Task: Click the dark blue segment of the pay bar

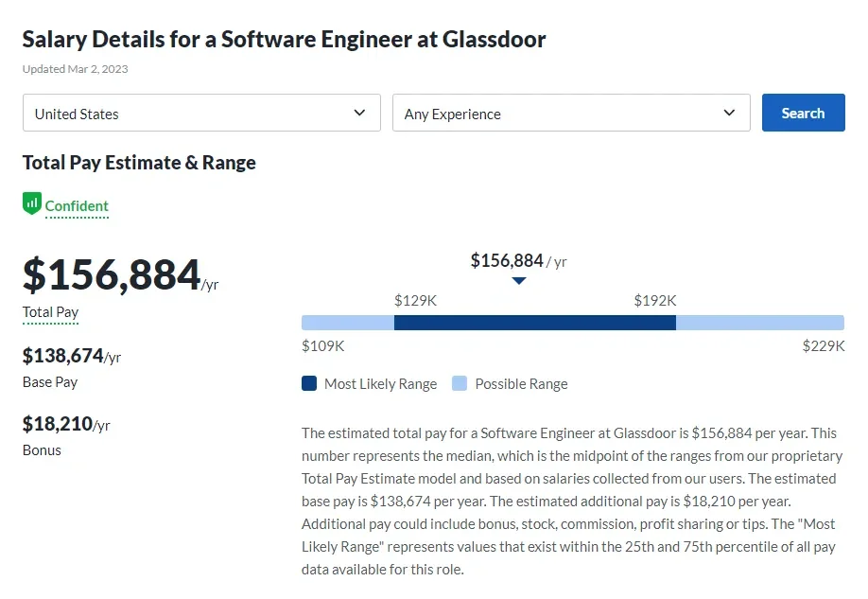Action: [x=534, y=323]
